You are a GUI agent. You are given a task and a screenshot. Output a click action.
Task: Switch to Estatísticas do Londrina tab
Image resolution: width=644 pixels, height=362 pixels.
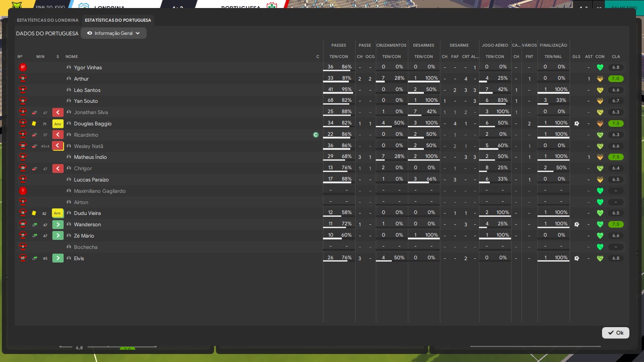pos(48,20)
